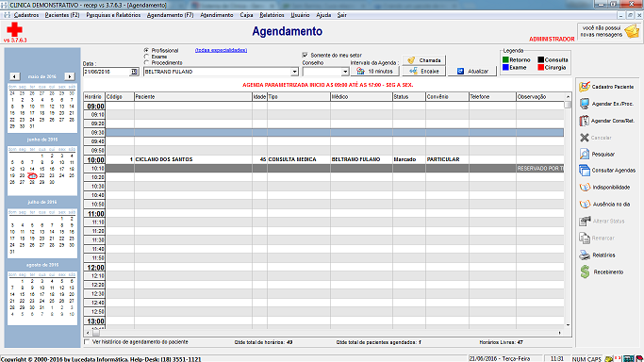Open the Pacientes (F2) menu
Viewport: 644px width, 362px height.
coord(62,15)
